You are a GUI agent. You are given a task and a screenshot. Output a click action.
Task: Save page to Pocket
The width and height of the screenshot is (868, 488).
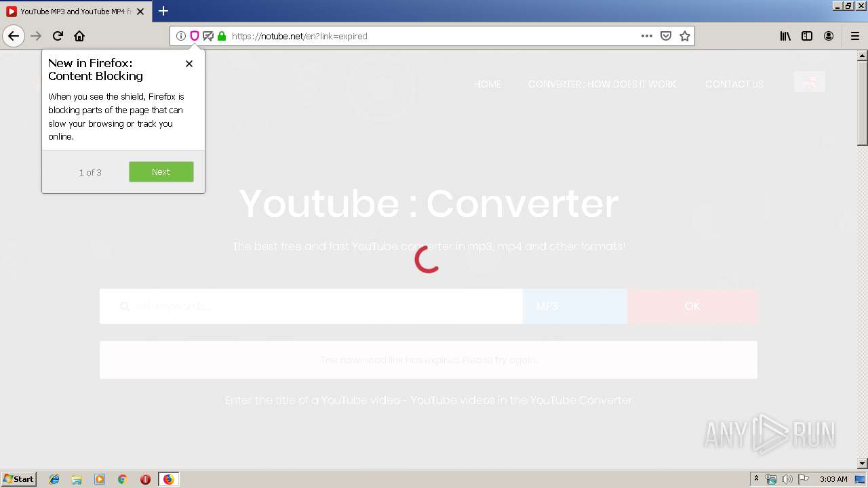point(666,36)
